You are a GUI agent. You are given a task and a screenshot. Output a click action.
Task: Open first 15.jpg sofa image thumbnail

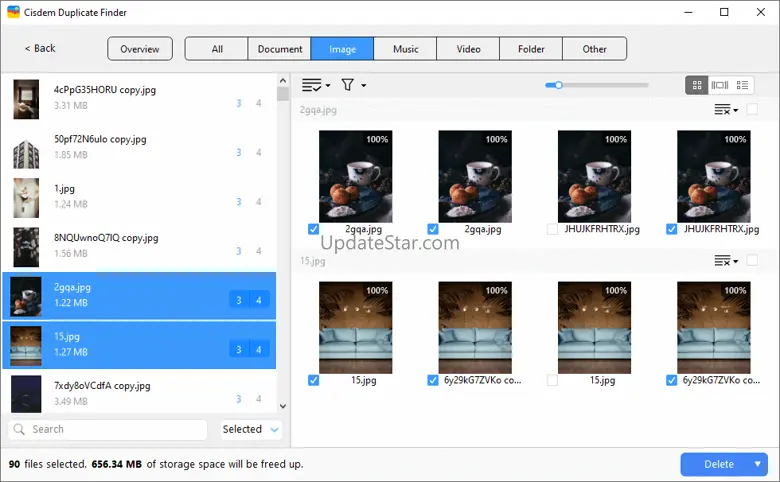pos(356,327)
